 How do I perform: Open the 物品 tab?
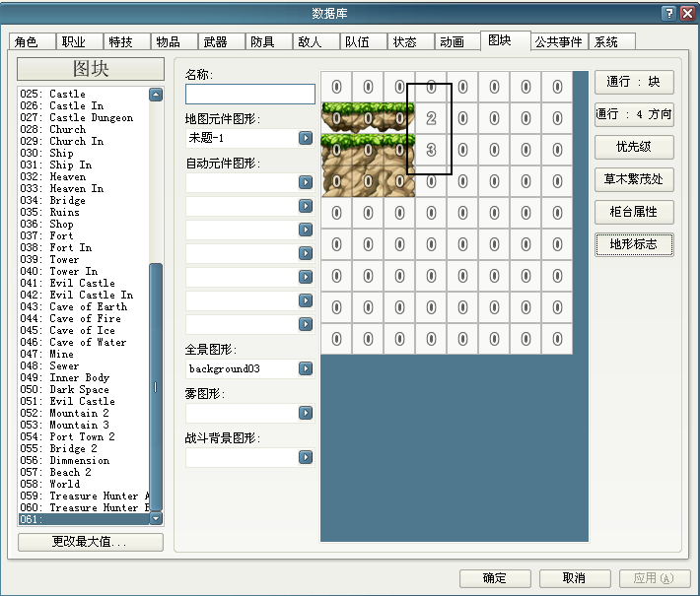pyautogui.click(x=175, y=42)
